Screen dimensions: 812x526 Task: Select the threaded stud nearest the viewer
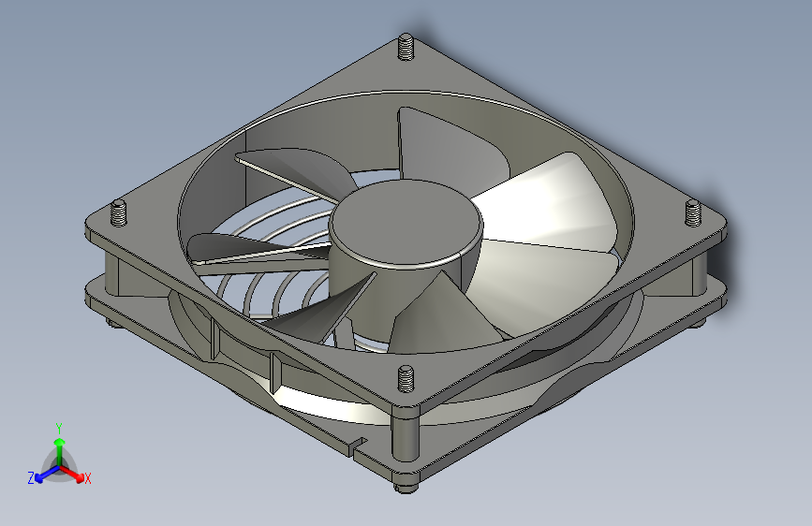click(406, 378)
